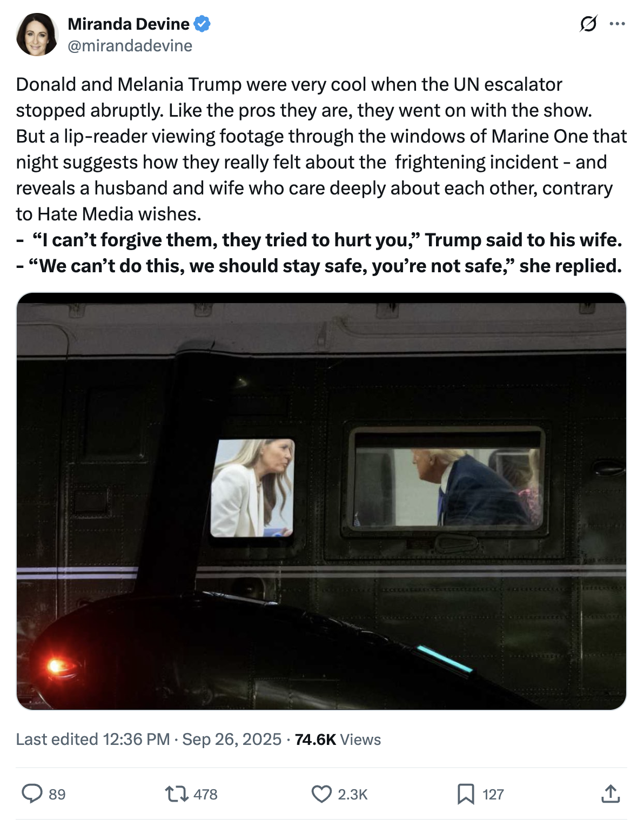This screenshot has height=820, width=644.
Task: Click the blue verified badge
Action: click(x=203, y=24)
